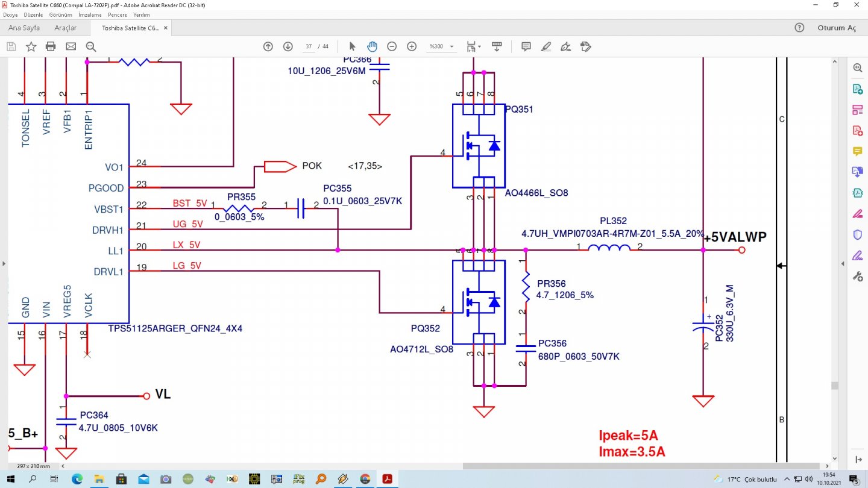868x488 pixels.
Task: Click the stamp tool icon
Action: coord(585,46)
